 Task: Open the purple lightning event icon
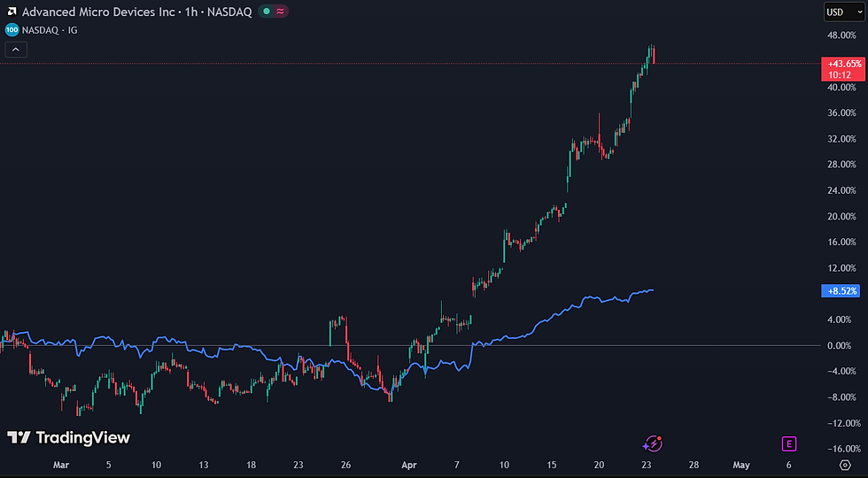654,443
